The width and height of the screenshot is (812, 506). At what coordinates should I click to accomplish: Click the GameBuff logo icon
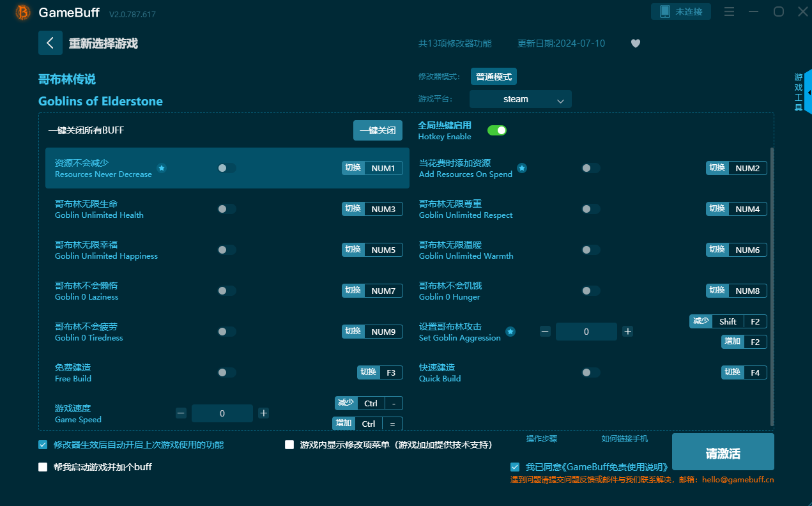point(22,12)
